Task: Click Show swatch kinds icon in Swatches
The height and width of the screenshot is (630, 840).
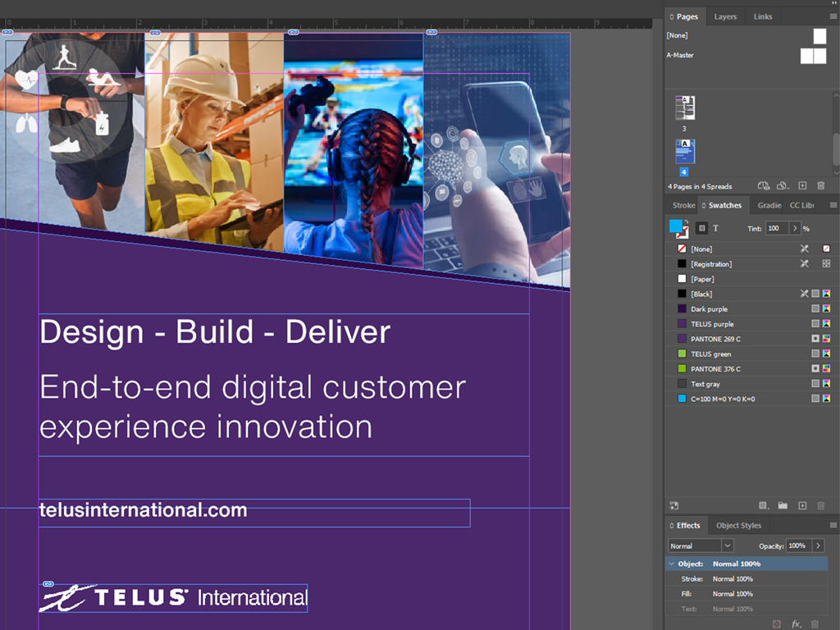Action: (765, 505)
